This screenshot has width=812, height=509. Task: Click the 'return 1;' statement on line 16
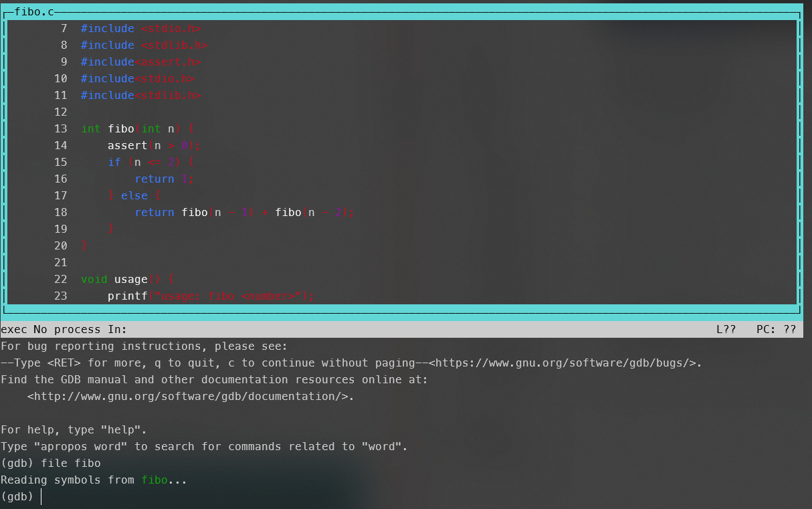pyautogui.click(x=164, y=179)
